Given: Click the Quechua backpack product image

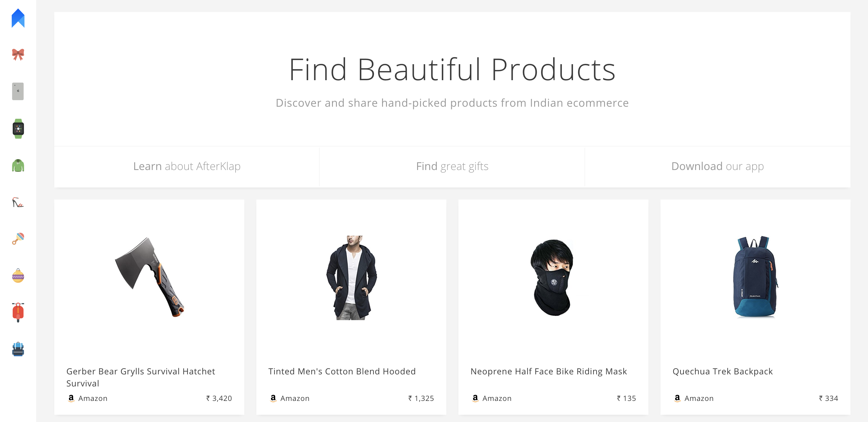Looking at the screenshot, I should pos(755,277).
